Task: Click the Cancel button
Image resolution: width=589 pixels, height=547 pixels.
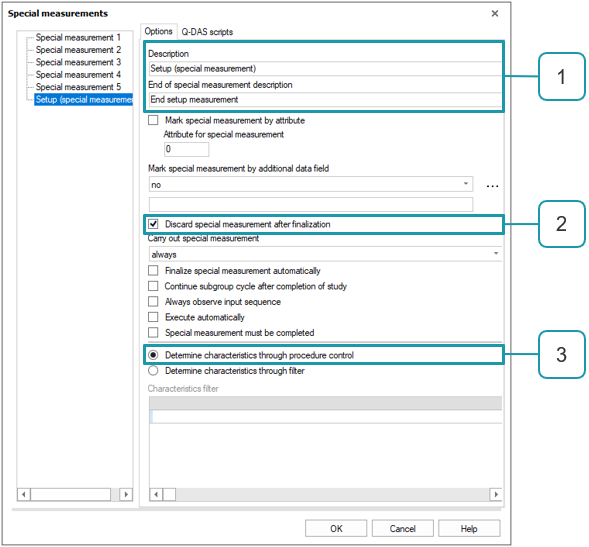Action: (x=402, y=529)
